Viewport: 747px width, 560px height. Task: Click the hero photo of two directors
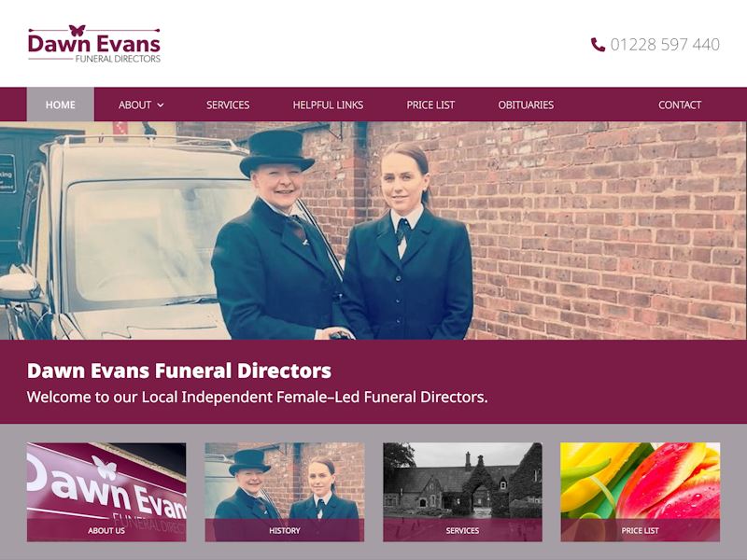pos(373,231)
